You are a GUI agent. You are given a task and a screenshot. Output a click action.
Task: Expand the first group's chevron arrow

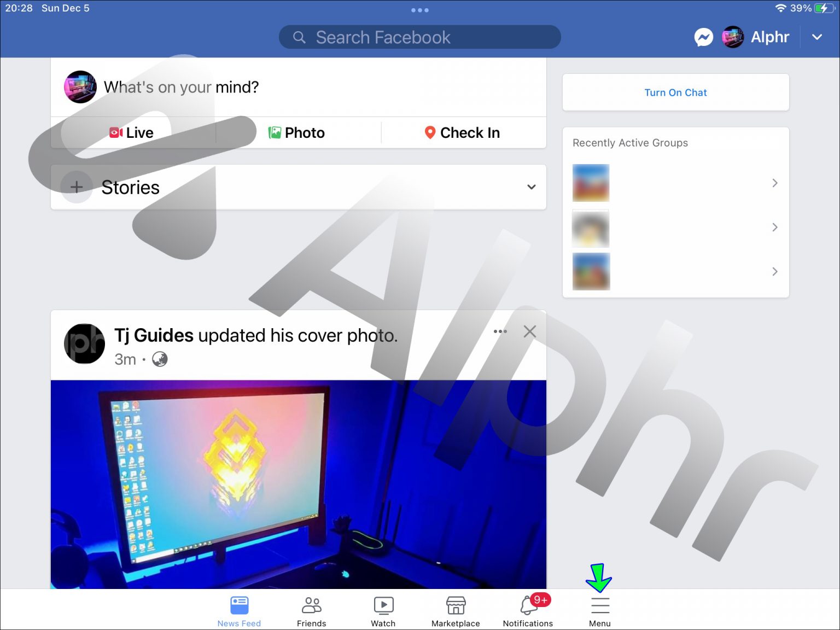click(x=775, y=183)
